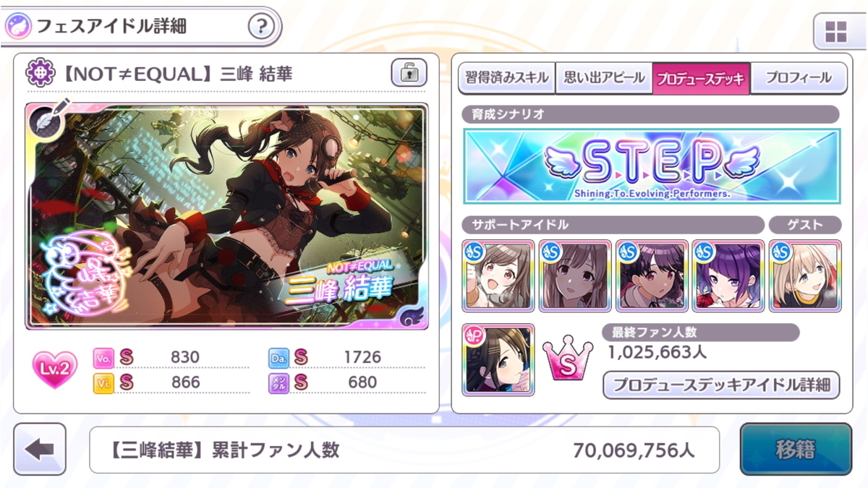Click the 移籍 button

point(796,449)
